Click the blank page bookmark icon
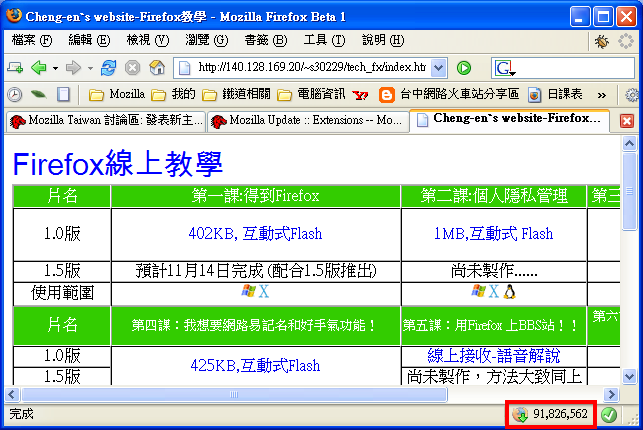Screen dimensions: 643x430 coord(63,95)
